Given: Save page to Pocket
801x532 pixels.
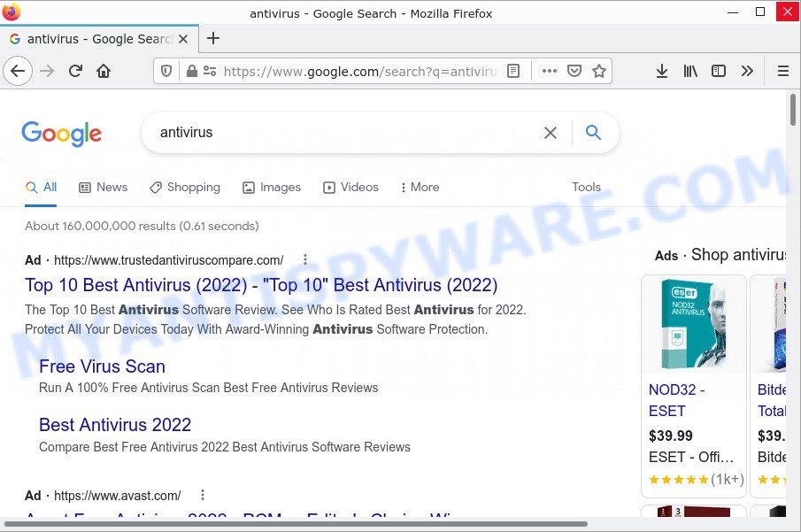Looking at the screenshot, I should [574, 71].
